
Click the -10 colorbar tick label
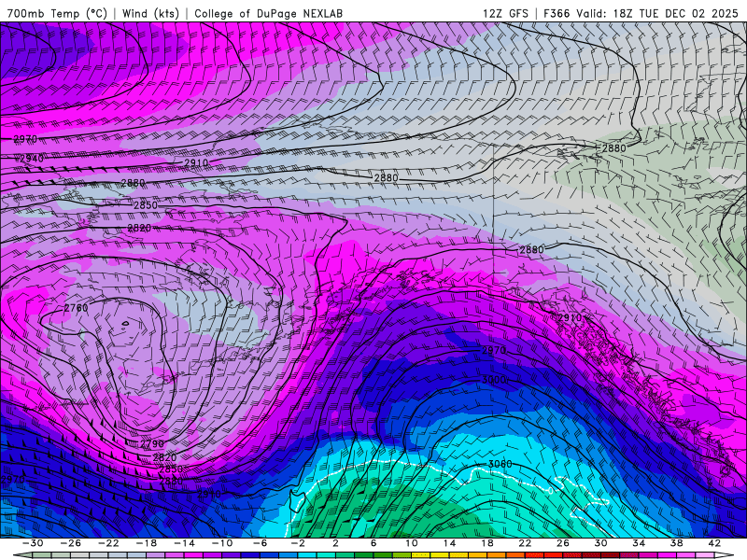[x=222, y=543]
